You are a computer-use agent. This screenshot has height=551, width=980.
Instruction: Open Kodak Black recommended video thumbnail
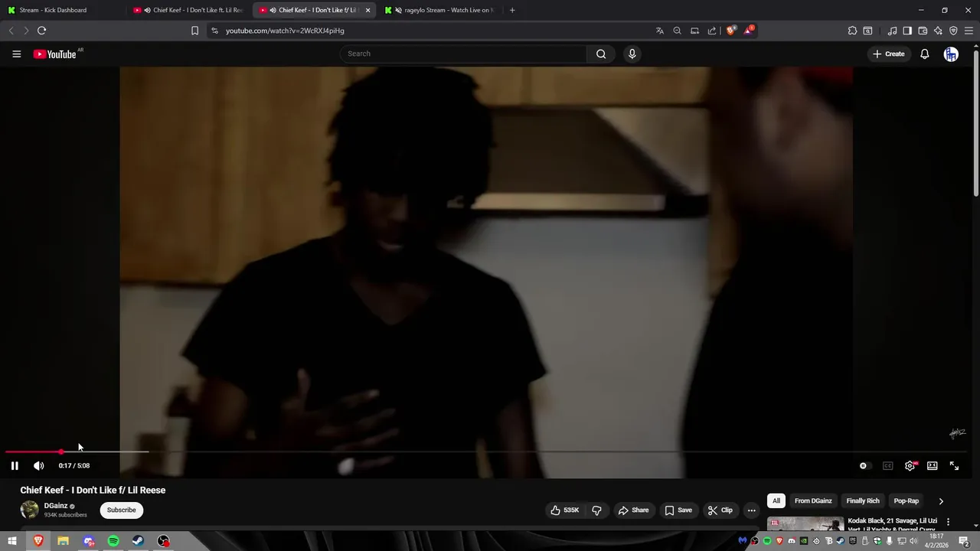pos(805,524)
